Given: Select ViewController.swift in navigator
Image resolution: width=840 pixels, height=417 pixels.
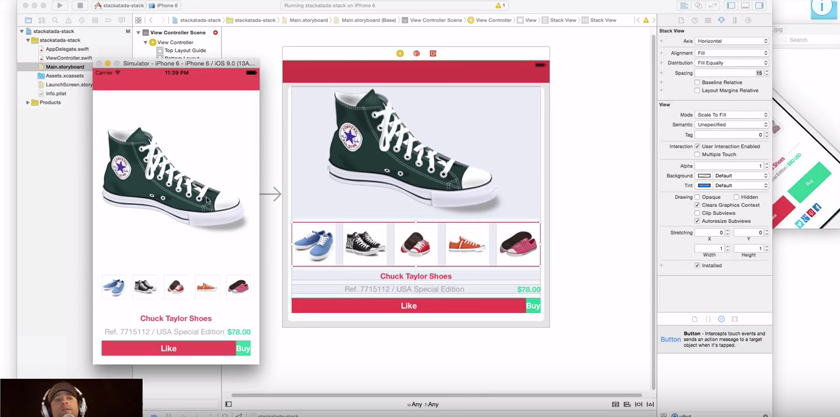Looking at the screenshot, I should pyautogui.click(x=69, y=58).
